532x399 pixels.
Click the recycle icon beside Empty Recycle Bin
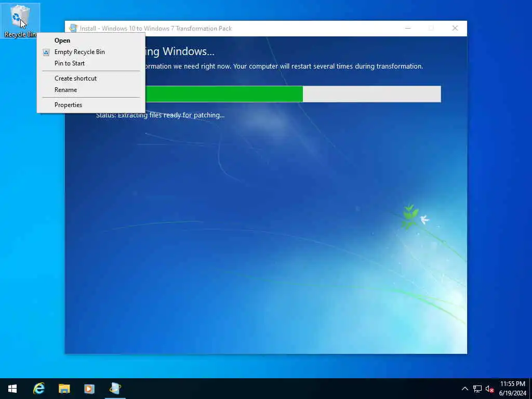pos(46,52)
